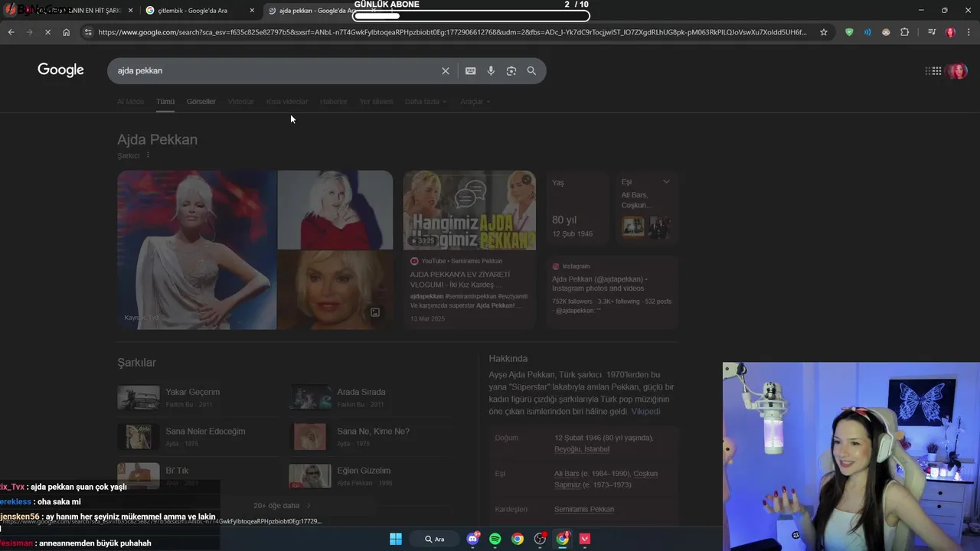Image resolution: width=980 pixels, height=551 pixels.
Task: Open the first Chrome icon in taskbar
Action: pos(518,539)
